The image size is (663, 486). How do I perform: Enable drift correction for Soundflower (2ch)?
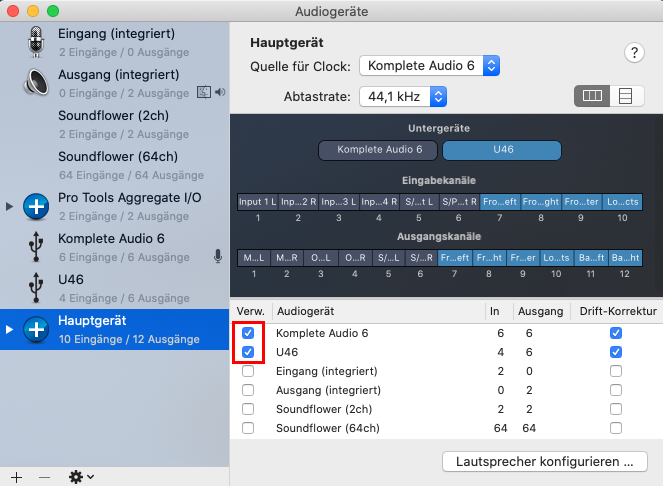(x=616, y=409)
